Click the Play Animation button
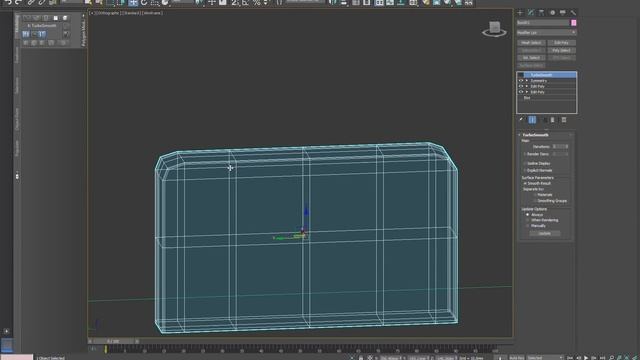The height and width of the screenshot is (360, 640). coord(586,358)
